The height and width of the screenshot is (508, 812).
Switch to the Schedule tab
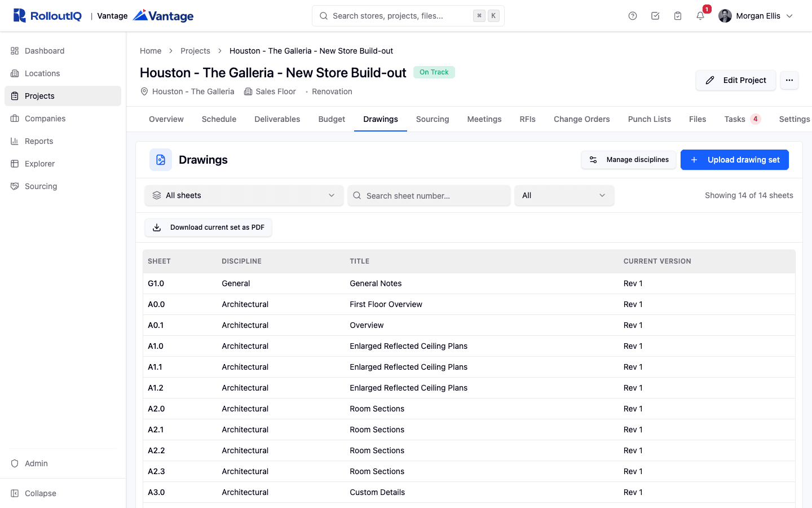point(219,119)
